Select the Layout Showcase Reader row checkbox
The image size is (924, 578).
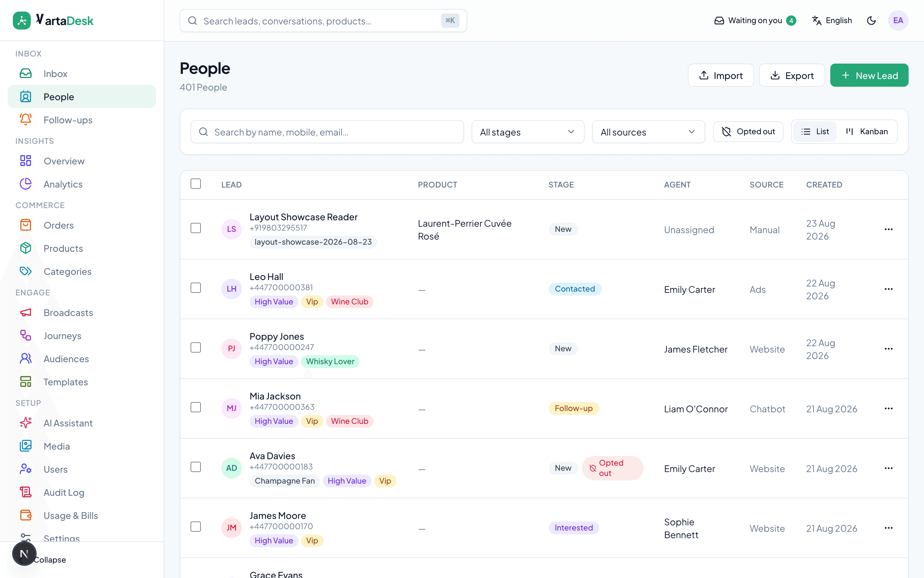[195, 228]
